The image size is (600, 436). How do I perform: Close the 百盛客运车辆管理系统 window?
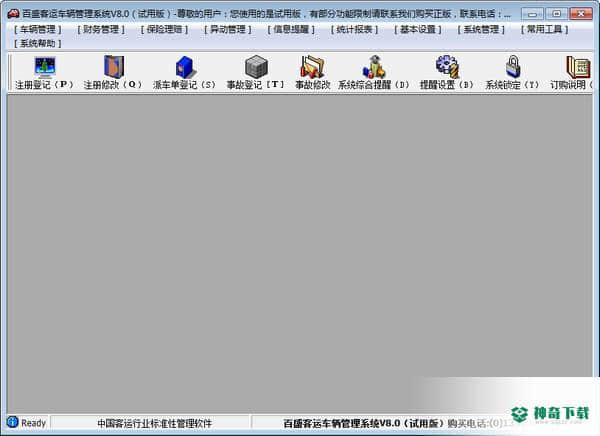581,14
